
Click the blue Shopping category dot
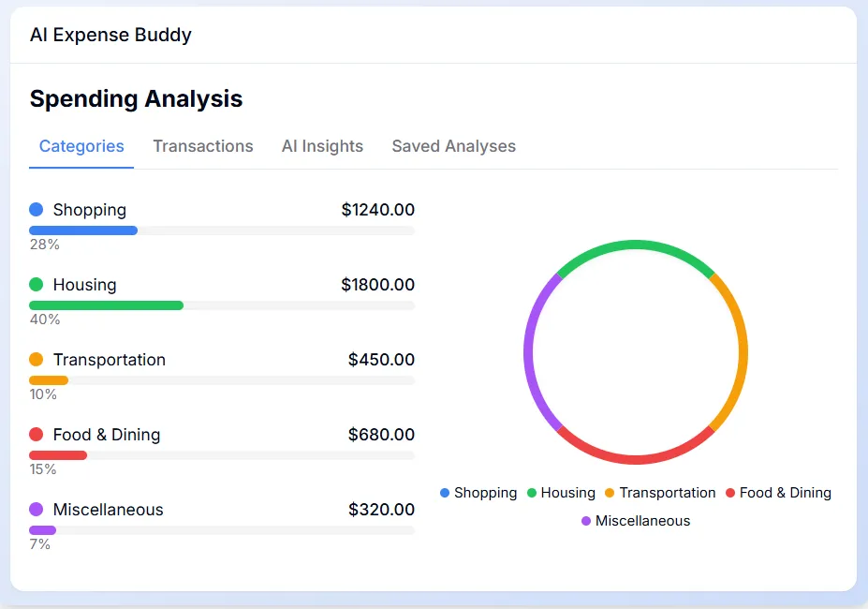pyautogui.click(x=36, y=209)
